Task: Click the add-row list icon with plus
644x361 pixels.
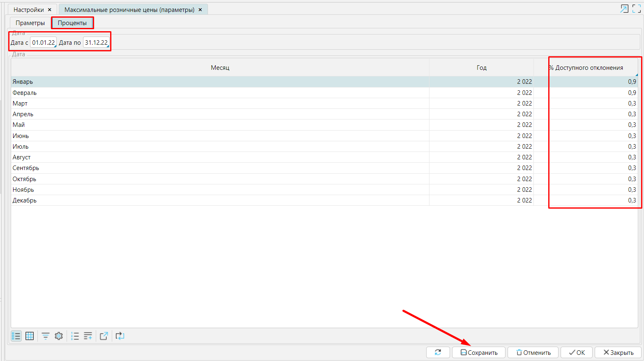Action: coord(88,336)
